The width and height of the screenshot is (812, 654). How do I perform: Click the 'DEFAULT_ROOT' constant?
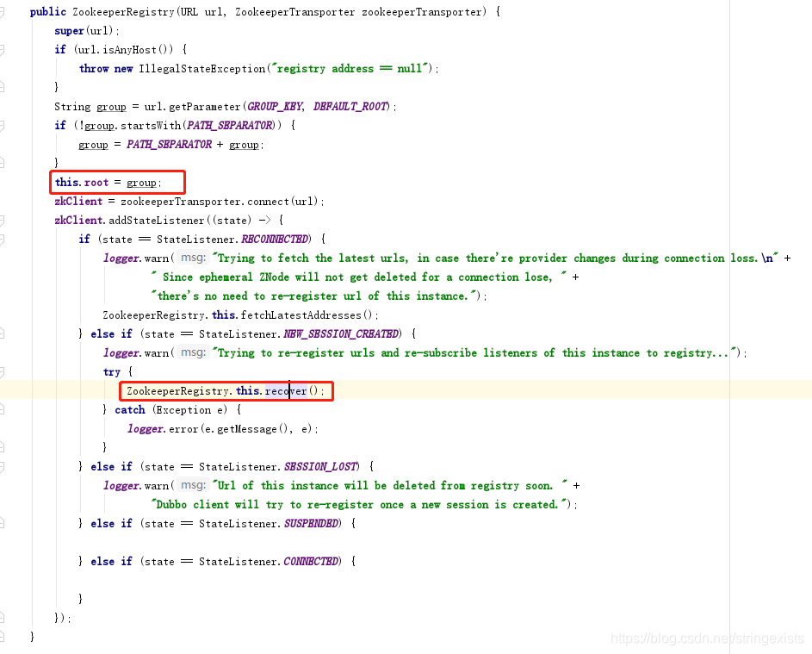point(350,107)
